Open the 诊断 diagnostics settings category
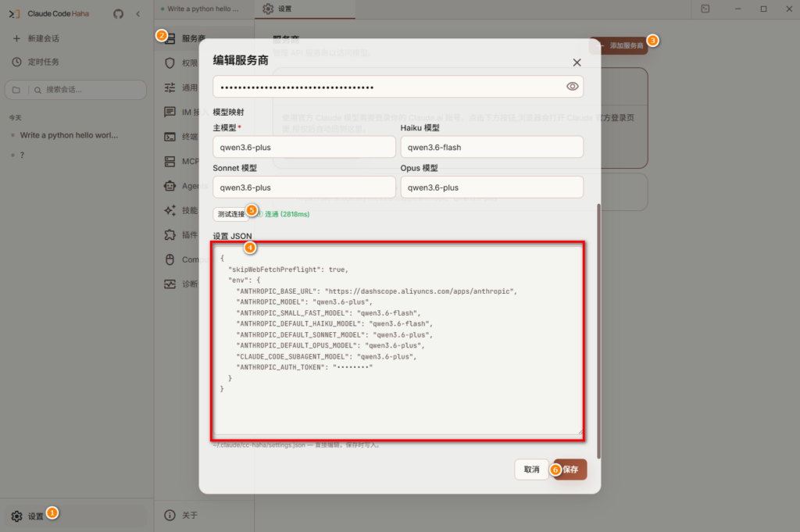Screen dimensions: 800x532 (181, 284)
